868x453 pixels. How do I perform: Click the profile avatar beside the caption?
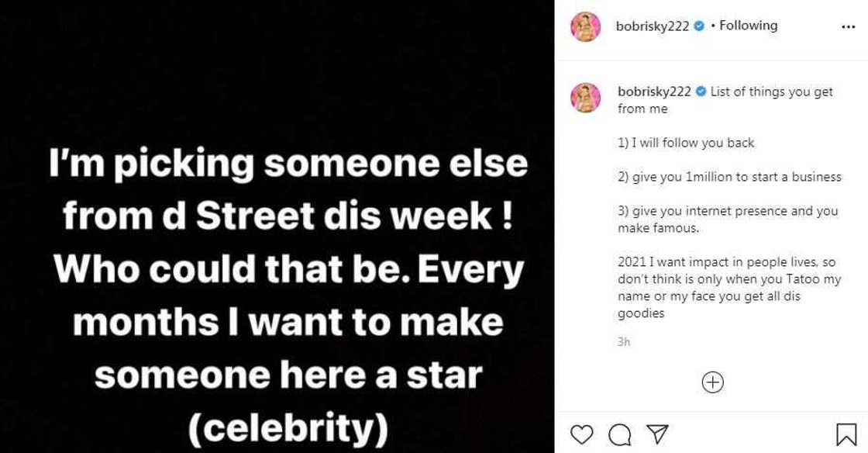click(586, 98)
